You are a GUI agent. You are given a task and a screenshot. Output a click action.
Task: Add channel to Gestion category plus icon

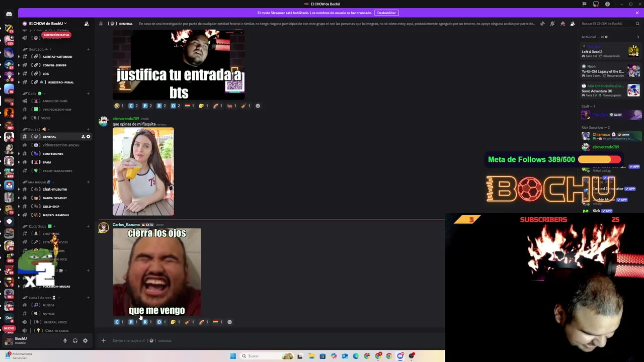pyautogui.click(x=88, y=49)
